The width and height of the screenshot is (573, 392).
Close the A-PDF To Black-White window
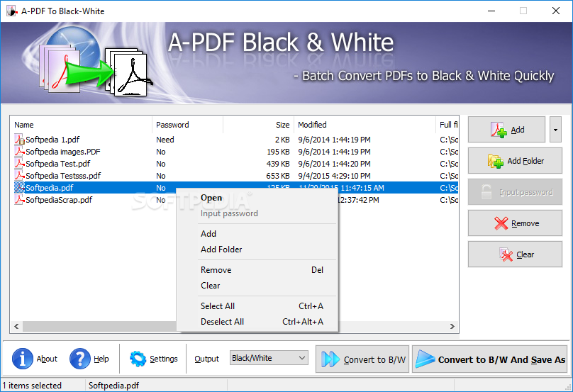556,11
